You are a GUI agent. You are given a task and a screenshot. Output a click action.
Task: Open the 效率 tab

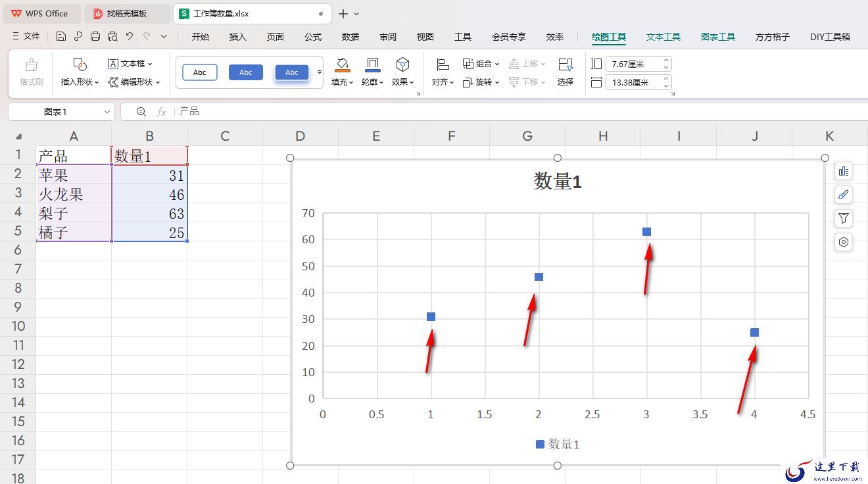click(555, 37)
